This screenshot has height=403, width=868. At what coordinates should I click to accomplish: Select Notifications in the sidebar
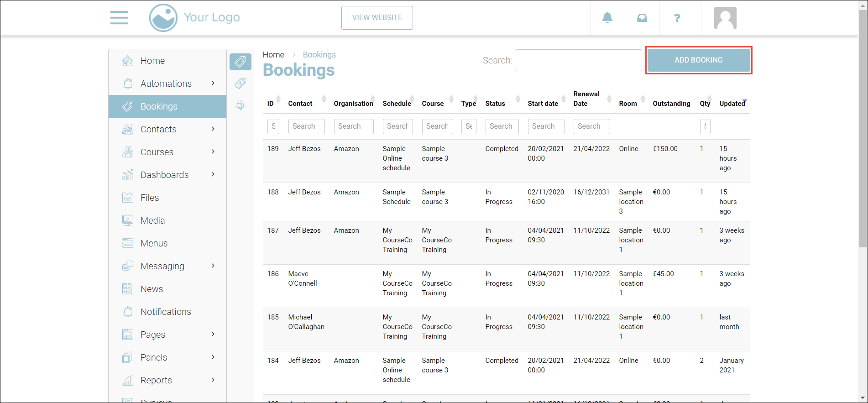166,312
